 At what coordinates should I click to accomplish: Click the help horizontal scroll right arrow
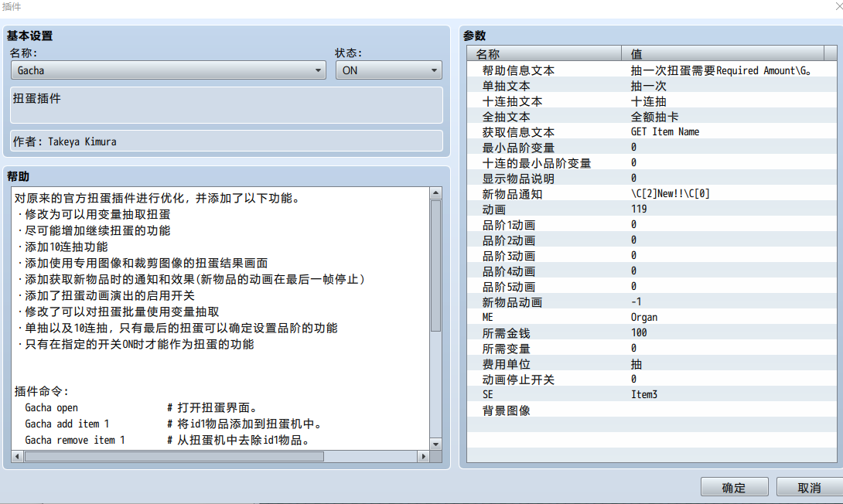click(424, 456)
